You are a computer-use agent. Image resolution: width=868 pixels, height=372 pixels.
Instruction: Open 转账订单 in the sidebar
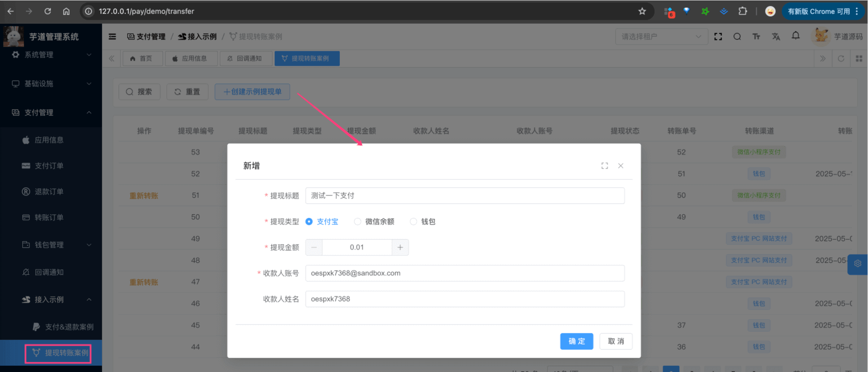coord(49,217)
